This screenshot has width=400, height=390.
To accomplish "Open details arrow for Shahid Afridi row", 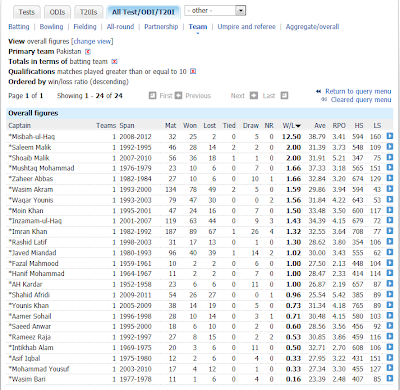I will tap(390, 294).
